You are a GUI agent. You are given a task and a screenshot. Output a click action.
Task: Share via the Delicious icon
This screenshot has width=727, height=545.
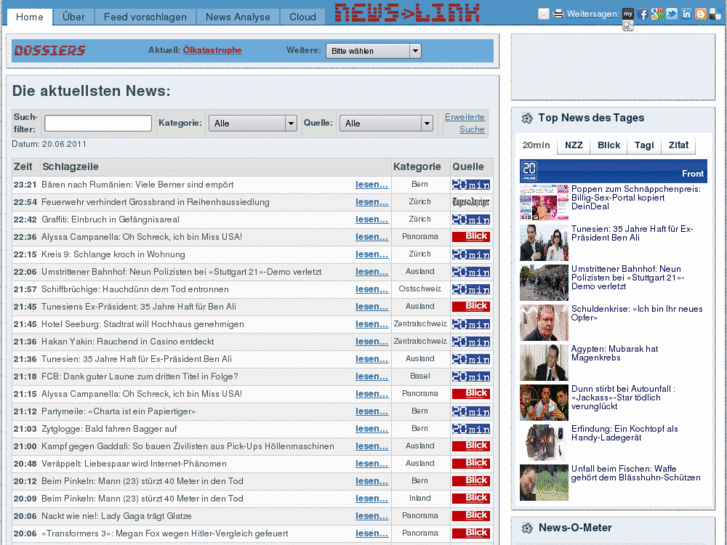click(715, 14)
